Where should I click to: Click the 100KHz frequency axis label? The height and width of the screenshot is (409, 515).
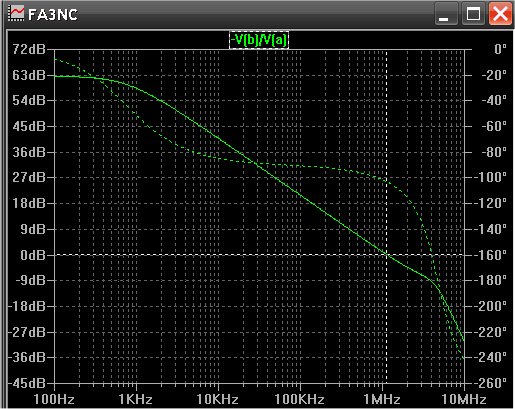(x=300, y=399)
